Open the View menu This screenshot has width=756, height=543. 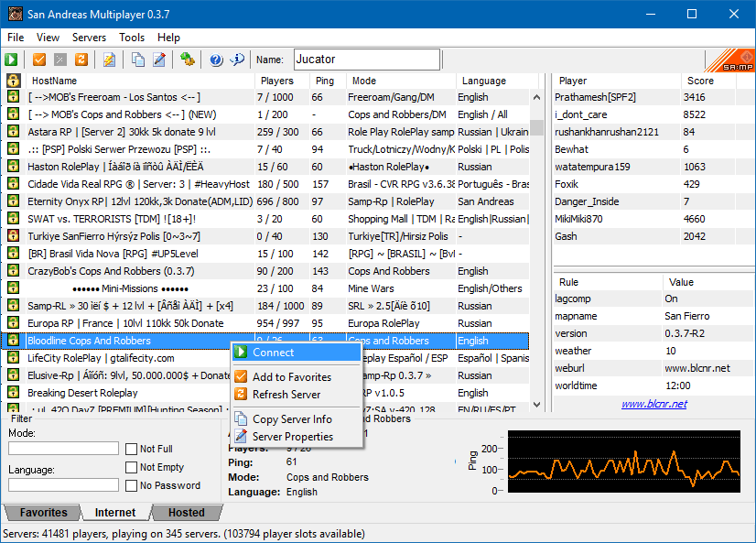[48, 38]
